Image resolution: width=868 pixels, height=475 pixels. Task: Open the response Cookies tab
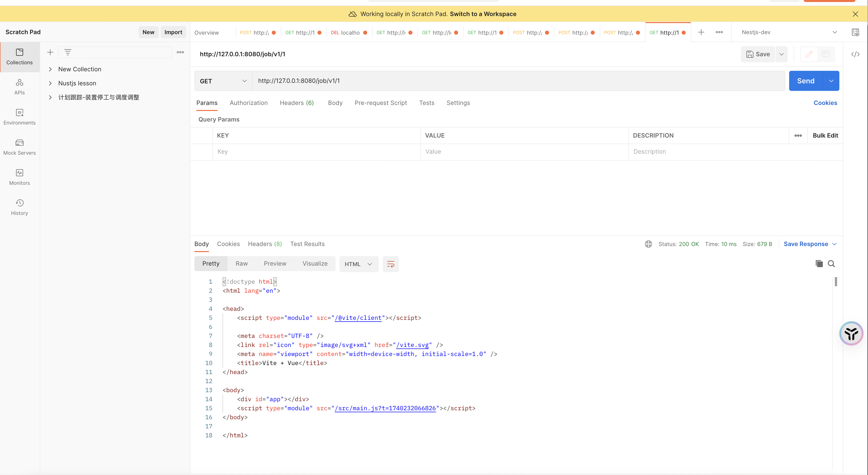228,244
